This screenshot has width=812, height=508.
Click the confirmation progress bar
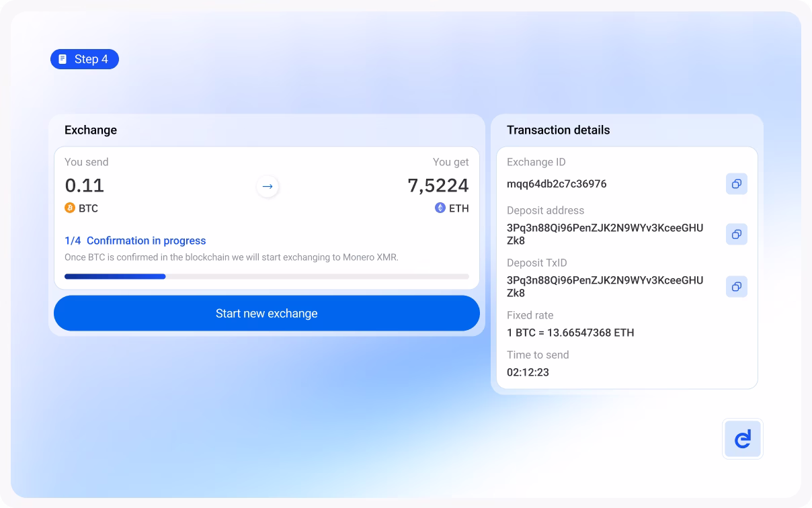[267, 276]
